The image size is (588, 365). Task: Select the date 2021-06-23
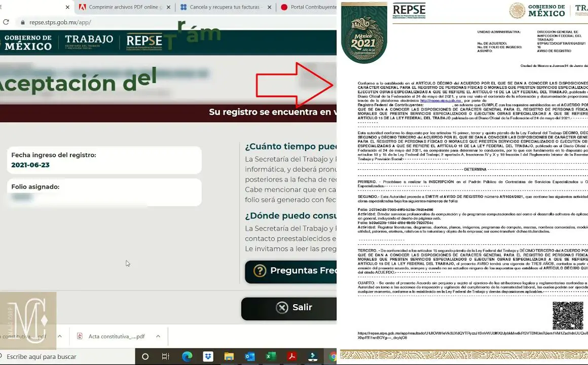[x=30, y=165]
